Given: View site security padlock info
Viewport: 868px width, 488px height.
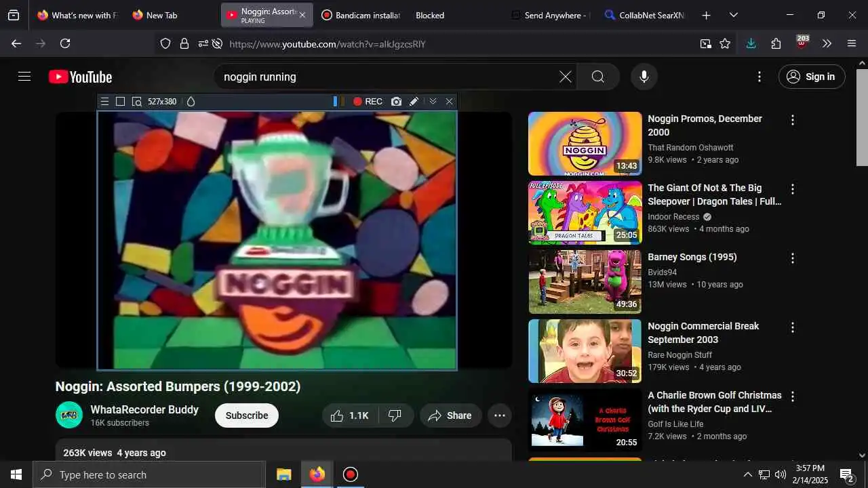Looking at the screenshot, I should pos(184,43).
